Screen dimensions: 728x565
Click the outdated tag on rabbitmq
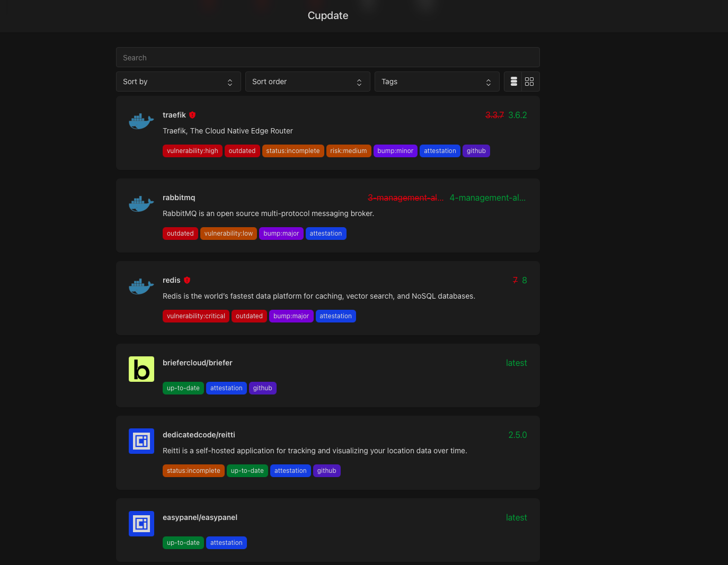point(180,234)
